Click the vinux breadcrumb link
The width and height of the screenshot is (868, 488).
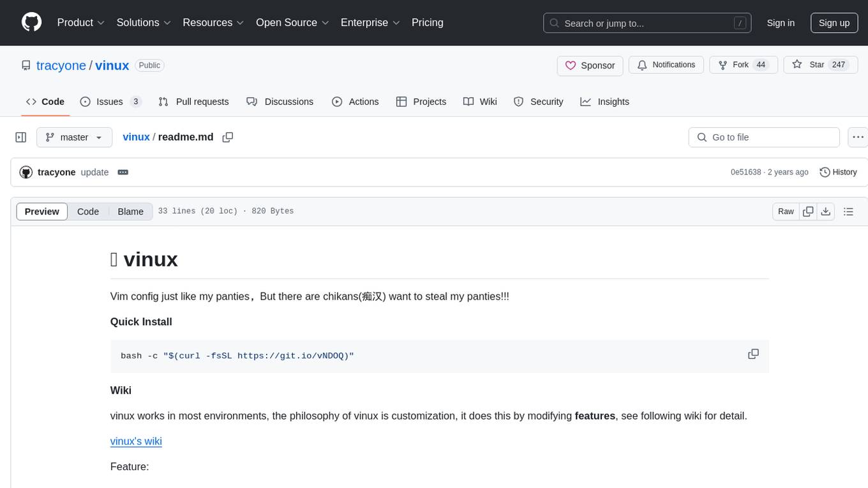pos(136,137)
